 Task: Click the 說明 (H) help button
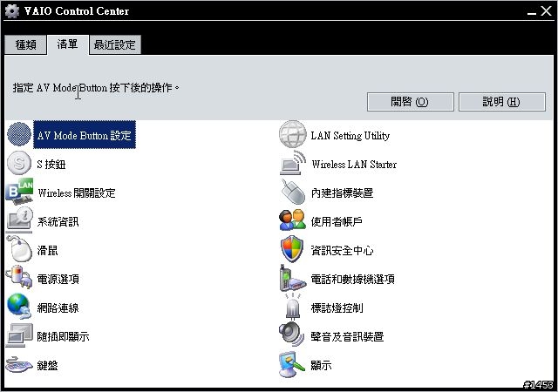click(502, 102)
